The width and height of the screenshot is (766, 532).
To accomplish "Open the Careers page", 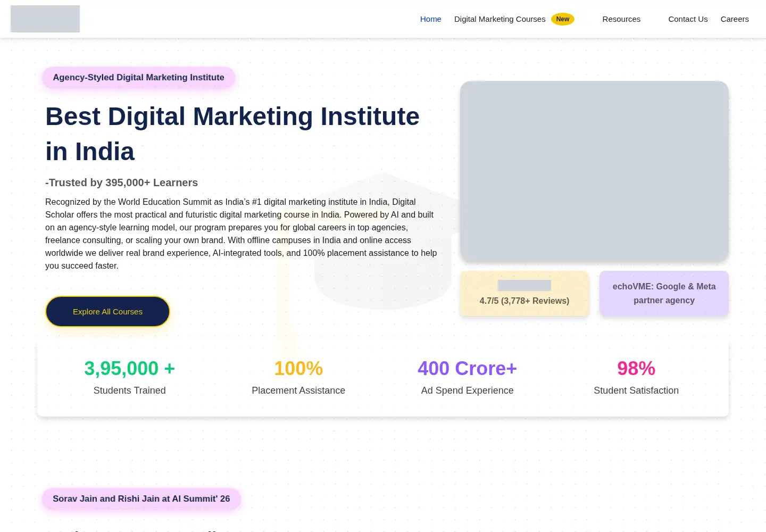I will 735,19.
